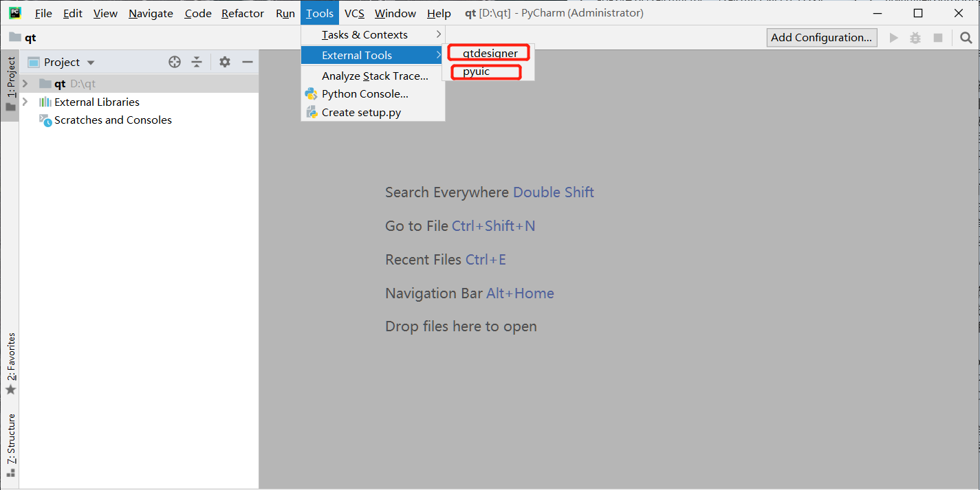
Task: Open 2: Favorites sidebar tab
Action: click(10, 364)
